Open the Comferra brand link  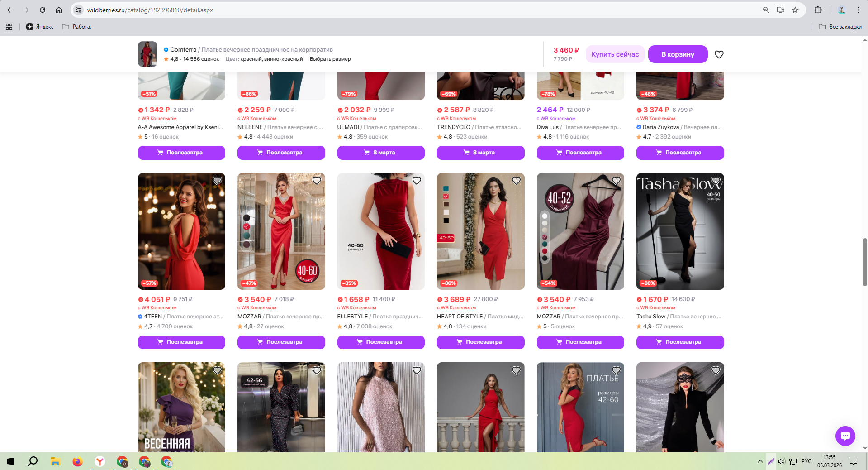click(183, 49)
